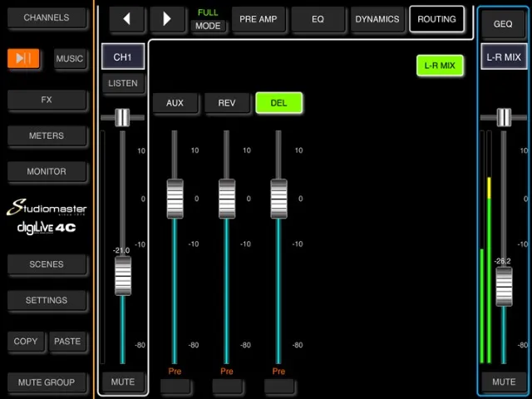Viewport: 532px width, 399px height.
Task: Click the REV send fader handle
Action: coord(227,198)
